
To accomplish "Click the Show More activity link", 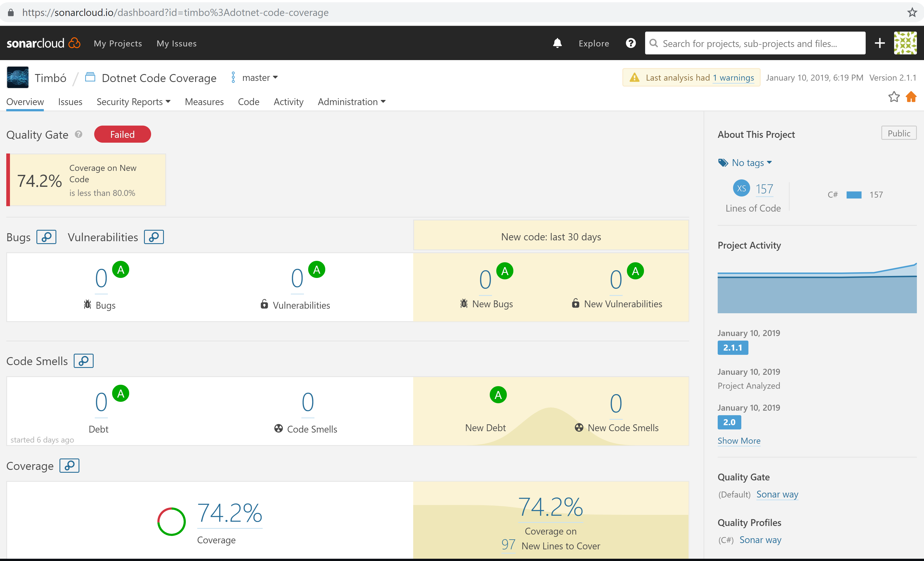I will pos(739,441).
